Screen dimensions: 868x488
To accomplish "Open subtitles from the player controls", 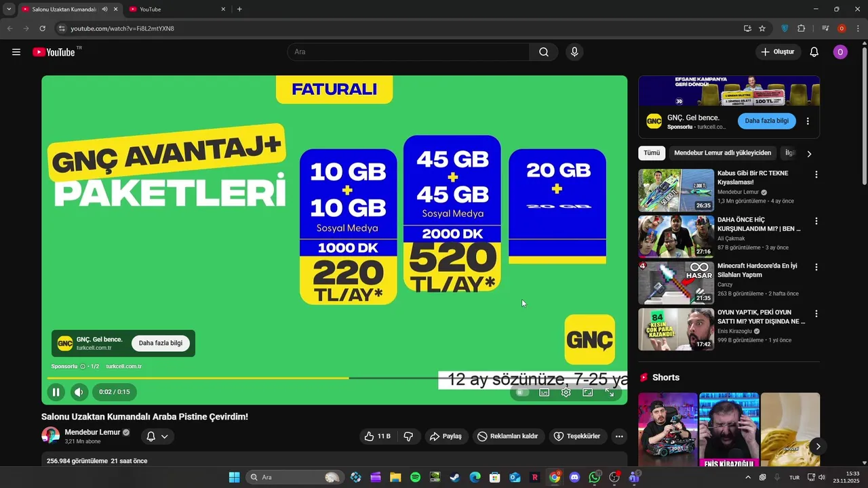I will [544, 392].
